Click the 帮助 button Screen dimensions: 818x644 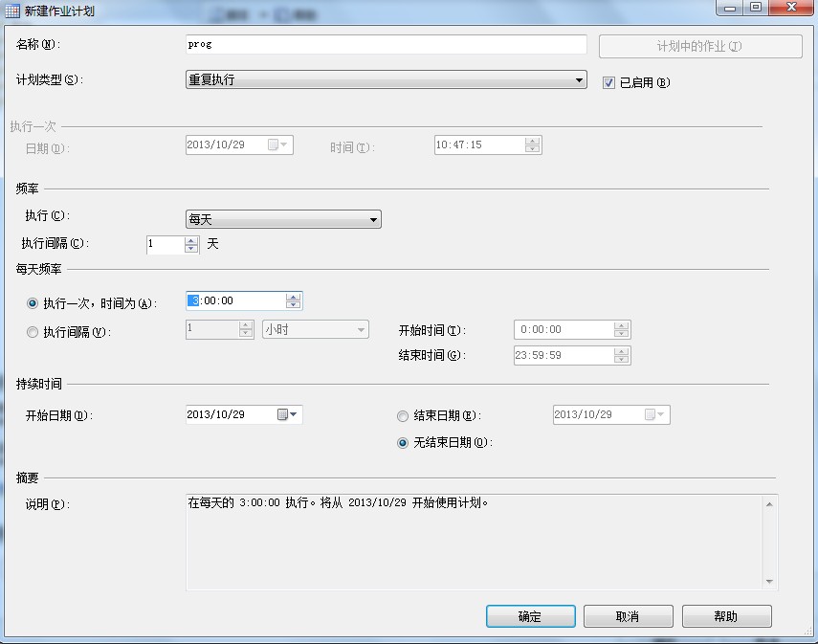tap(727, 616)
